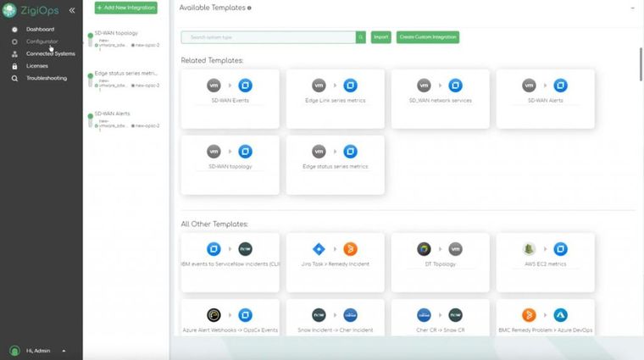This screenshot has width=644, height=360.
Task: Click VMware icon in SD-WAN topology template card
Action: (214, 152)
